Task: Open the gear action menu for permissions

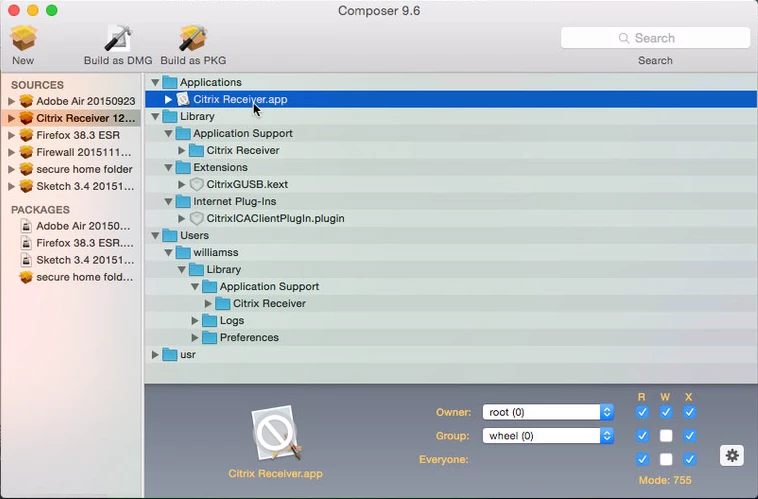Action: click(x=732, y=455)
